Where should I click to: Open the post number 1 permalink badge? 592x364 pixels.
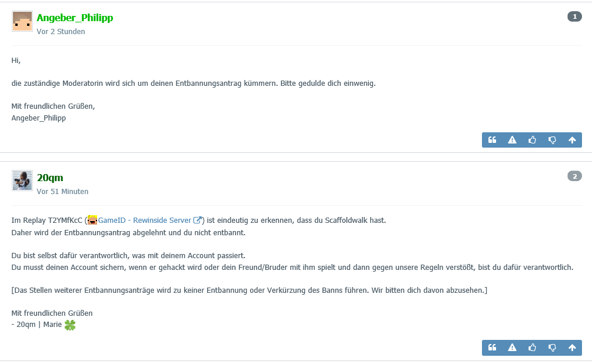[574, 16]
